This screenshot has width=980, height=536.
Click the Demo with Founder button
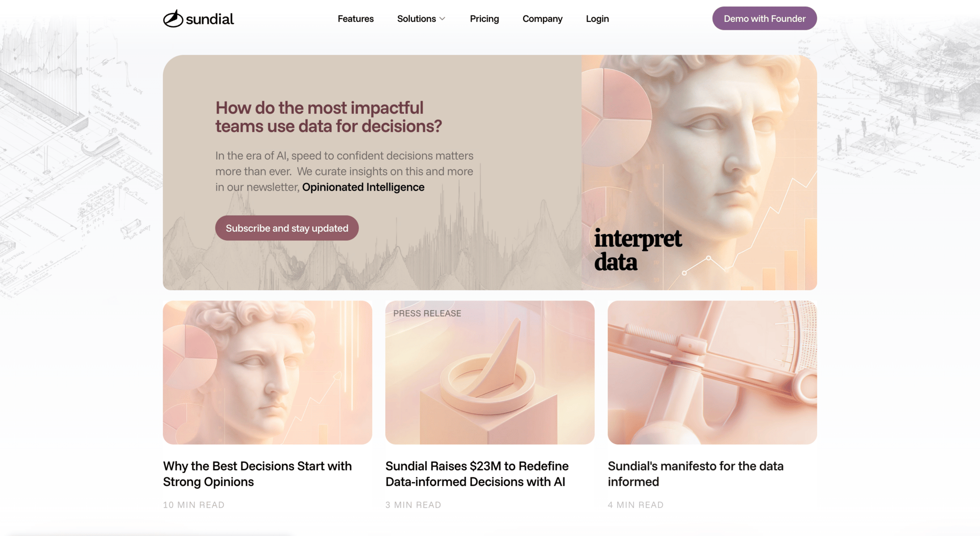point(765,18)
